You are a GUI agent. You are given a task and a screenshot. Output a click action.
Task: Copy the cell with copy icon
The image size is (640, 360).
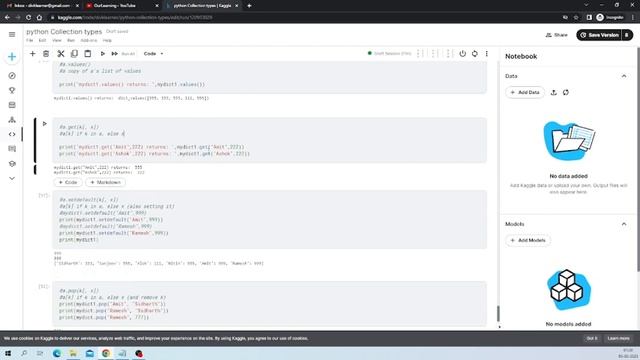[74, 53]
